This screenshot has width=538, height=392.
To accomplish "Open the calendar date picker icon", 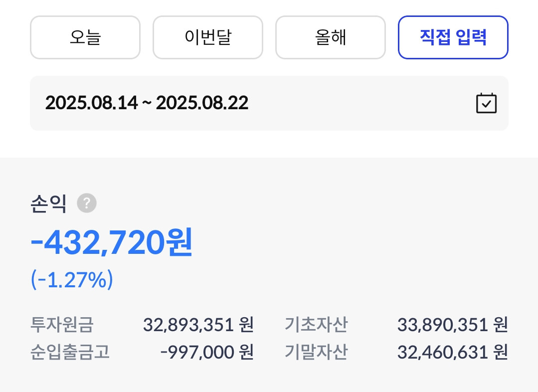I will pyautogui.click(x=486, y=103).
